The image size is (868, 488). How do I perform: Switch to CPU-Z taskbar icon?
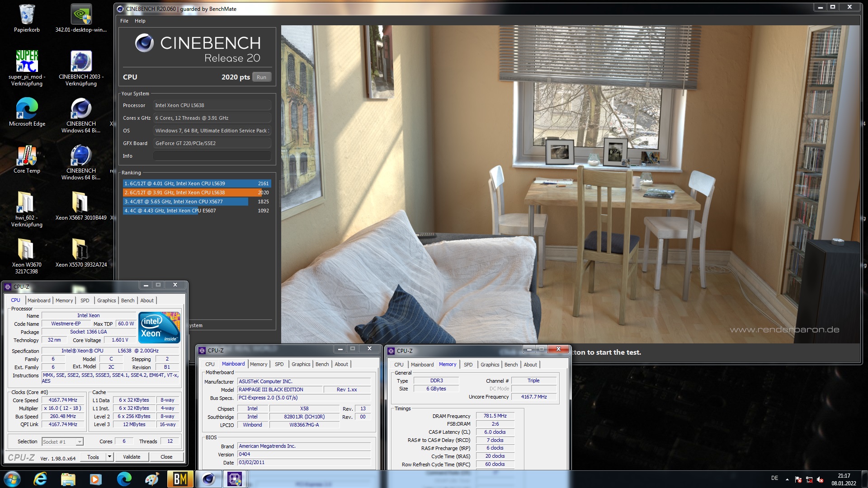click(x=235, y=479)
